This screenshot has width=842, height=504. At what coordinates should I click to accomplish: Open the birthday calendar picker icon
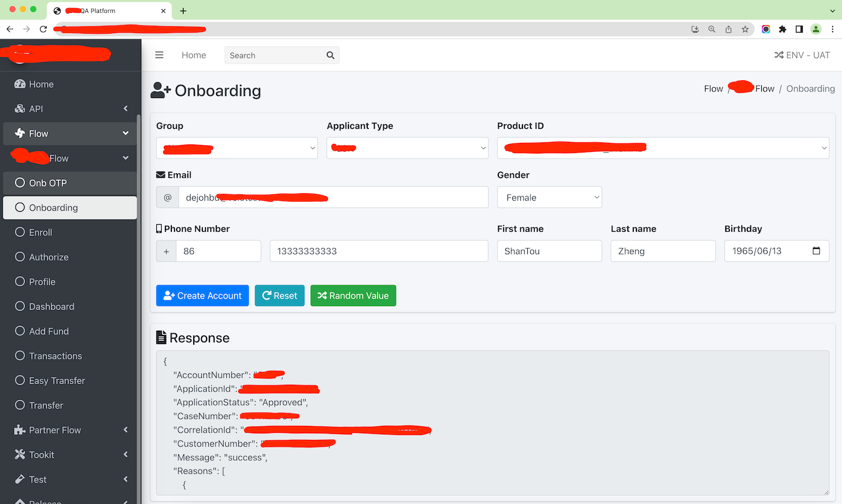click(x=816, y=251)
